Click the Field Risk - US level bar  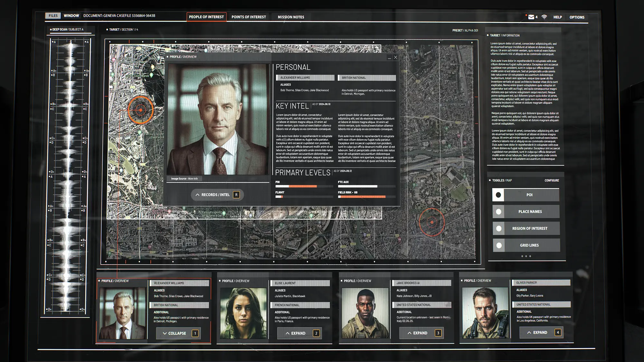pyautogui.click(x=366, y=197)
